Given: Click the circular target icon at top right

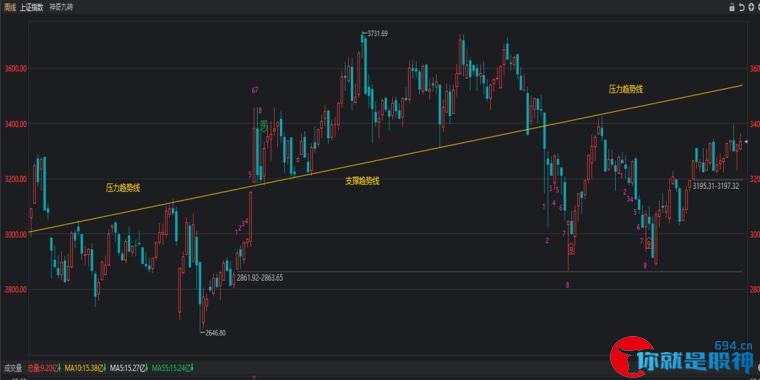Looking at the screenshot, I should coord(751,7).
